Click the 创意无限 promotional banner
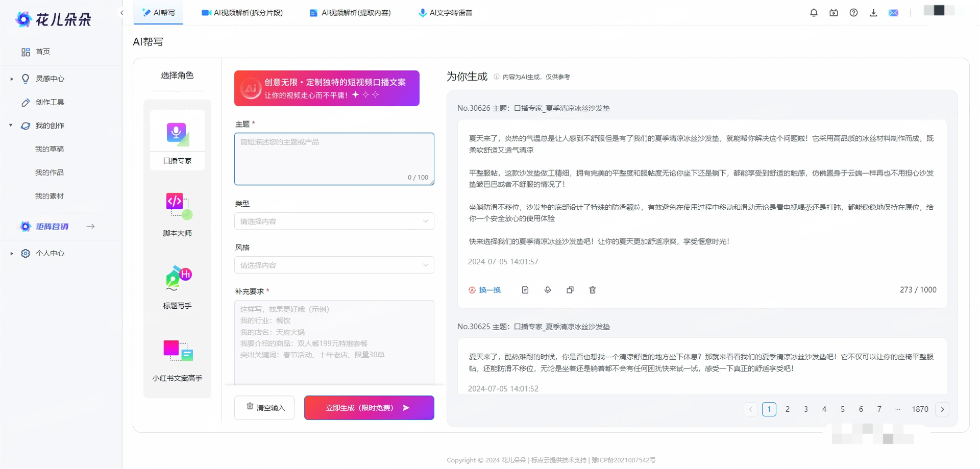Screen dimensions: 980x469 327,88
